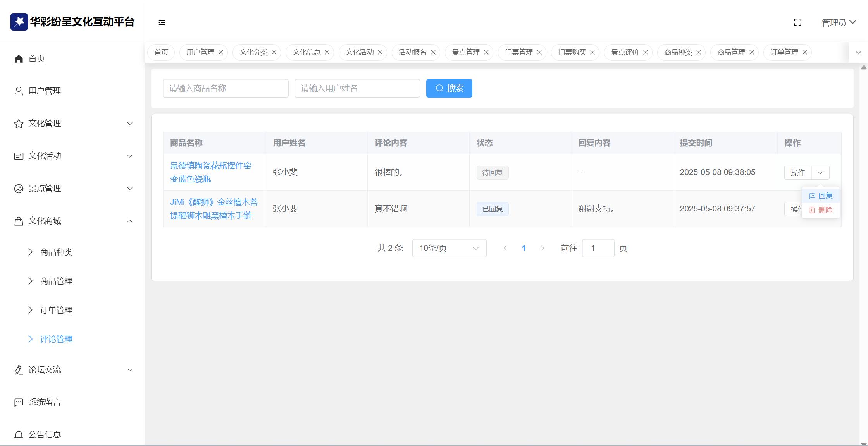This screenshot has height=446, width=868.
Task: Click the sidebar collapse hamburger icon
Action: [162, 23]
